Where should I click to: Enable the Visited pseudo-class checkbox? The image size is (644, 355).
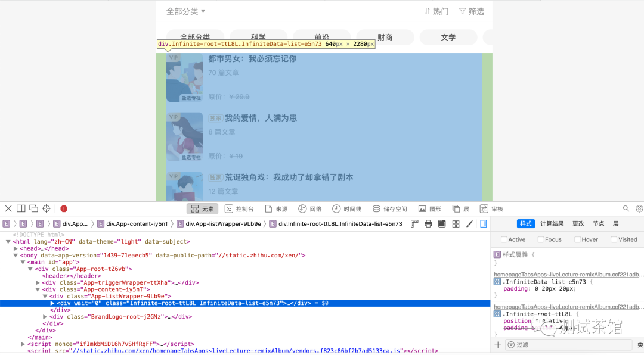coord(614,239)
